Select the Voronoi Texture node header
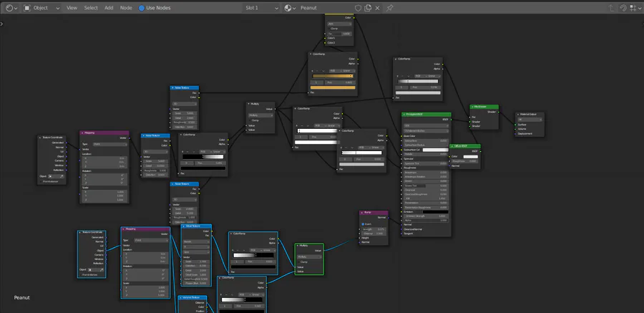Image resolution: width=644 pixels, height=313 pixels. (x=192, y=297)
